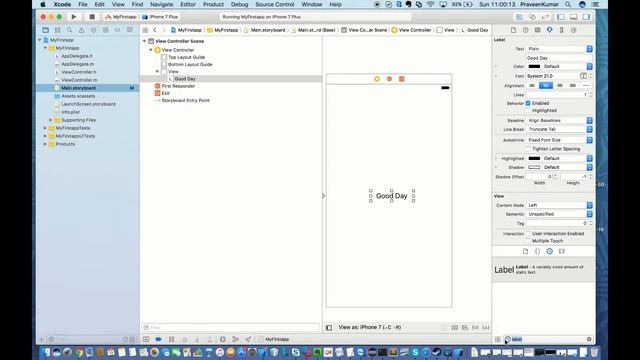This screenshot has height=360, width=640.
Task: Open Spotlight search in menu bar
Action: pos(568,4)
